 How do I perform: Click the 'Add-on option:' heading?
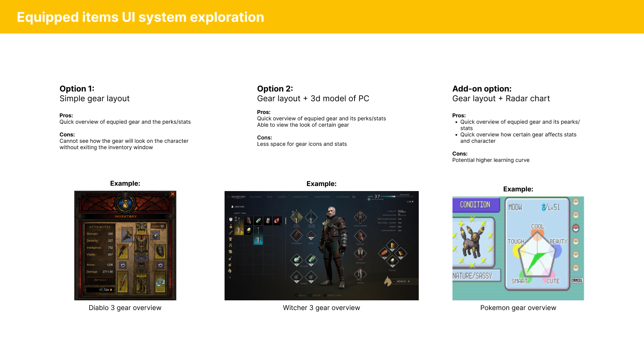pyautogui.click(x=482, y=89)
